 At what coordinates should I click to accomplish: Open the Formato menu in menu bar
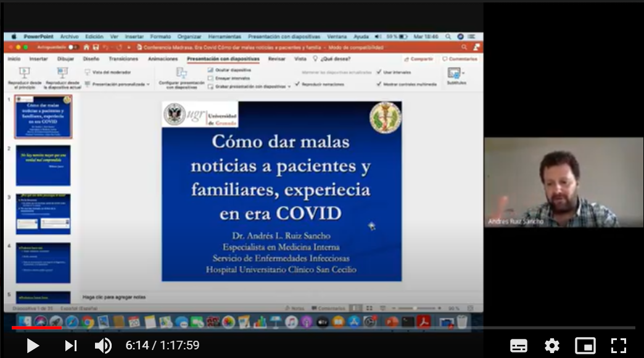(x=160, y=37)
